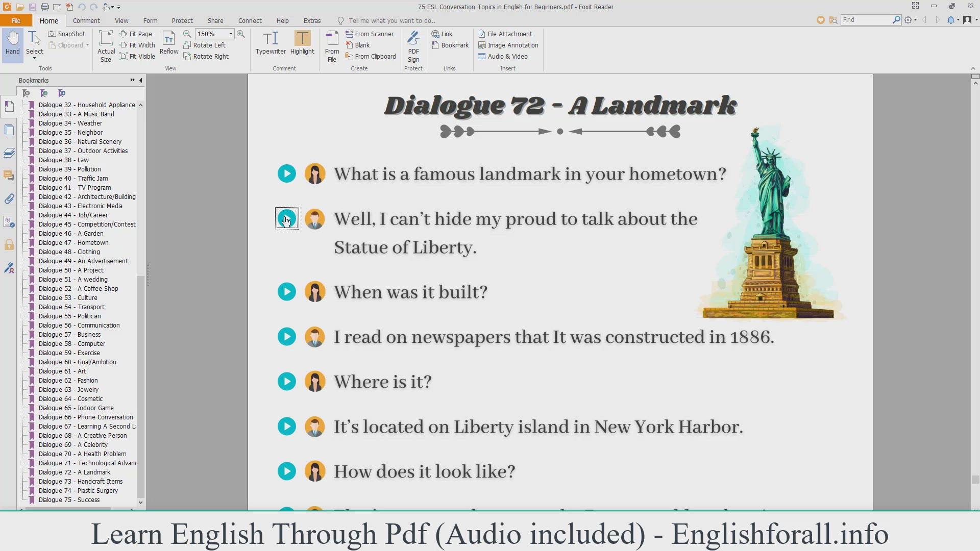This screenshot has width=980, height=551.
Task: Open the attachments paperclip side panel
Action: 9,199
